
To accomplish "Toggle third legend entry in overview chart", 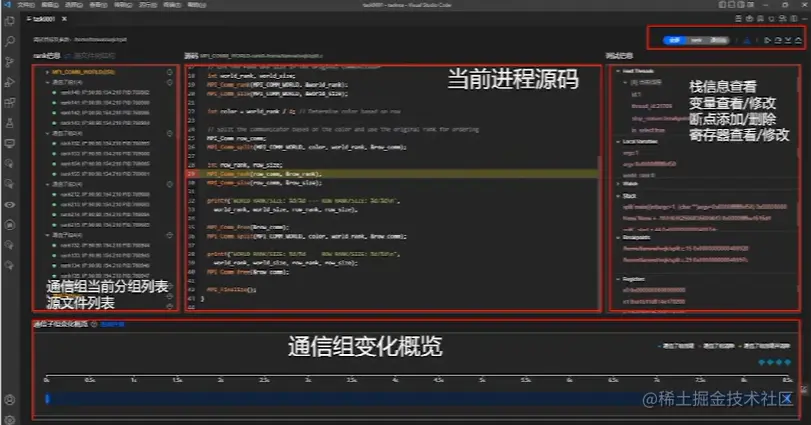I will (765, 346).
